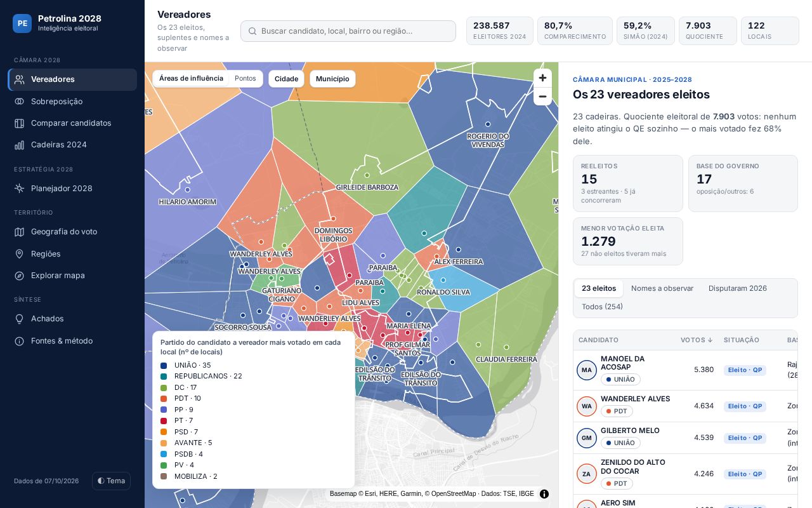This screenshot has width=812, height=508.
Task: Click the Base do governo 17 card
Action: click(x=743, y=184)
